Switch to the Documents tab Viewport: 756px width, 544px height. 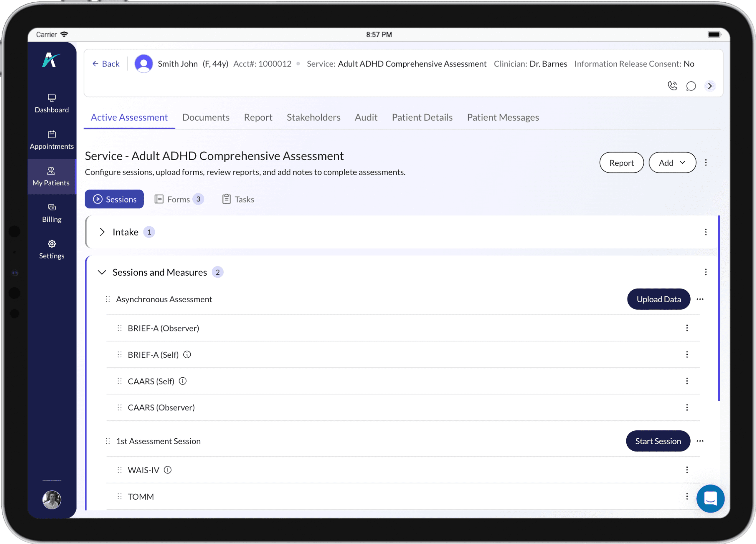206,117
